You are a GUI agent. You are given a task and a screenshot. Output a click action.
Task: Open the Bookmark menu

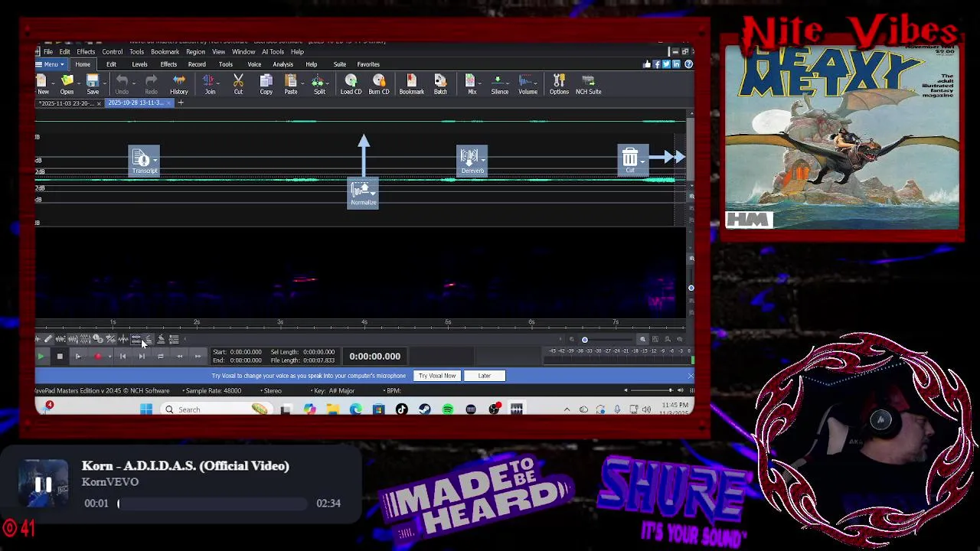165,52
